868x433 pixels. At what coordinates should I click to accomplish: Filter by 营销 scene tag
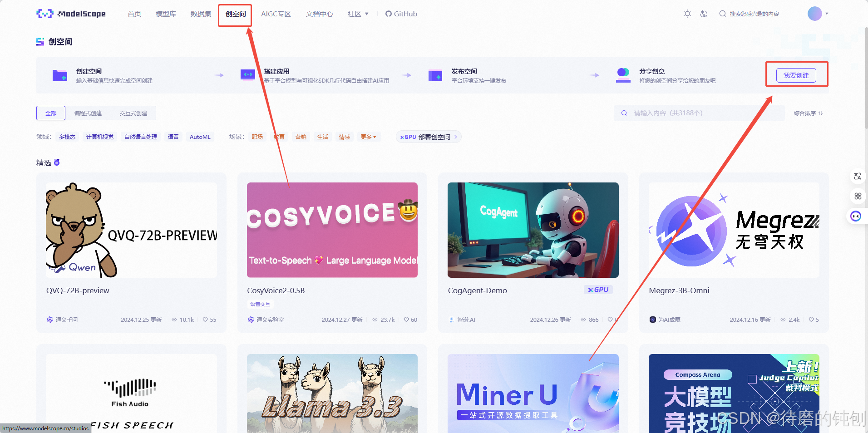coord(301,137)
